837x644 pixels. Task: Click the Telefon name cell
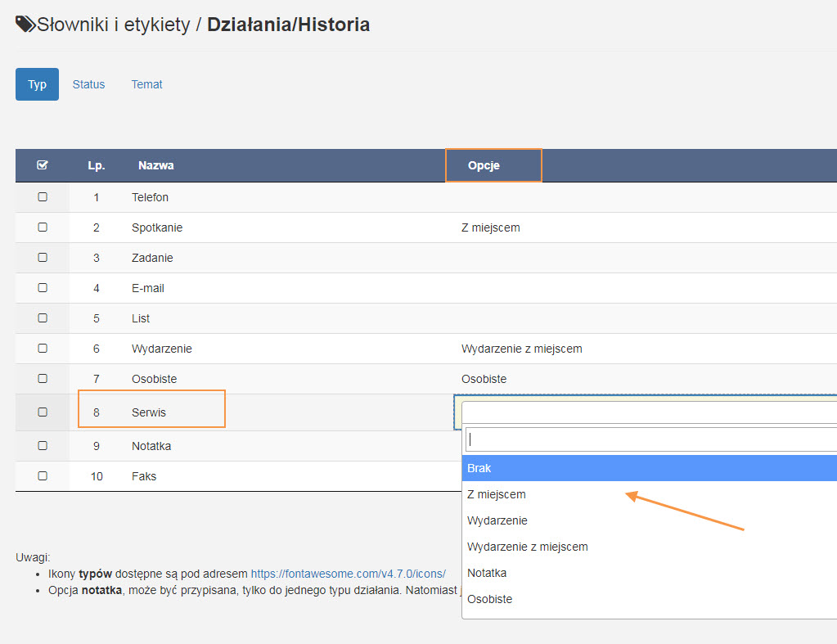pos(150,197)
